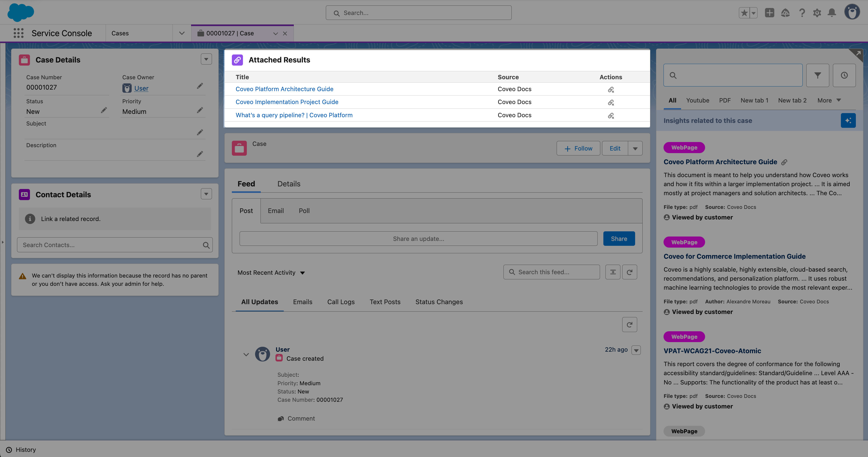Edit the Priority field using the pencil icon
This screenshot has width=868, height=457.
[200, 110]
